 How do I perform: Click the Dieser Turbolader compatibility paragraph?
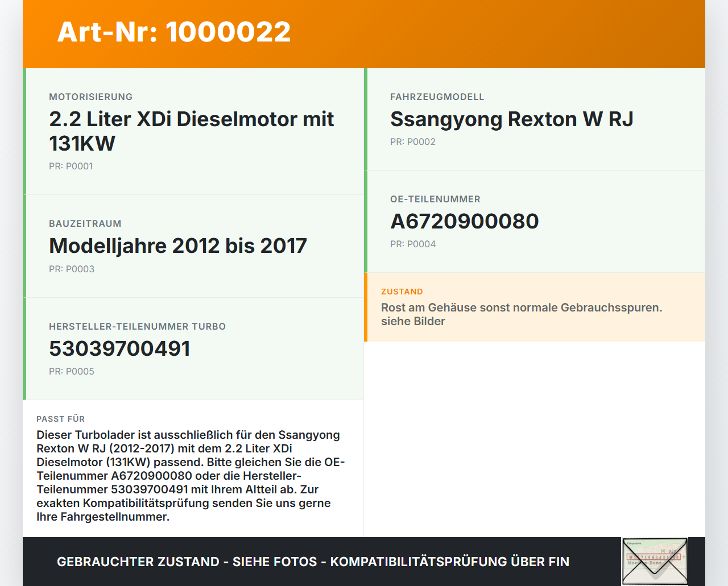(191, 476)
